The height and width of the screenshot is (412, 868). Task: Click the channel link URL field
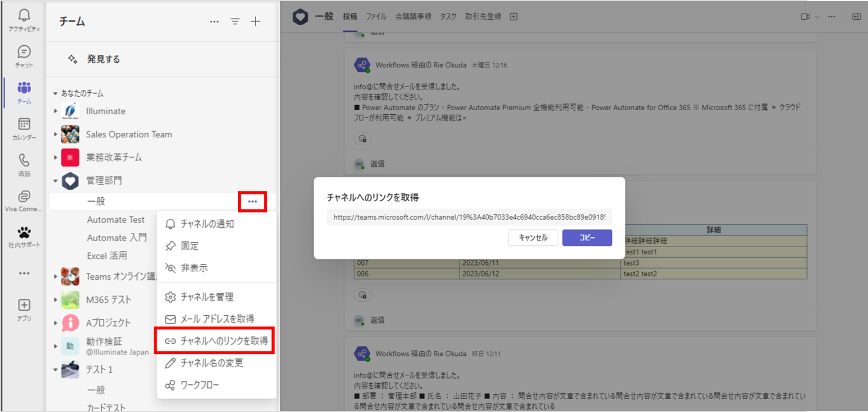470,216
